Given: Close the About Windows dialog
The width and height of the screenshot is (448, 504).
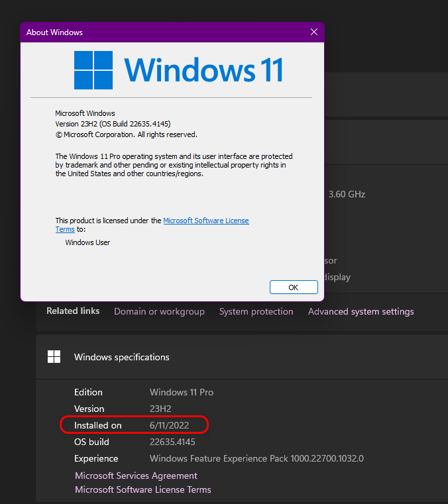Looking at the screenshot, I should click(x=314, y=32).
